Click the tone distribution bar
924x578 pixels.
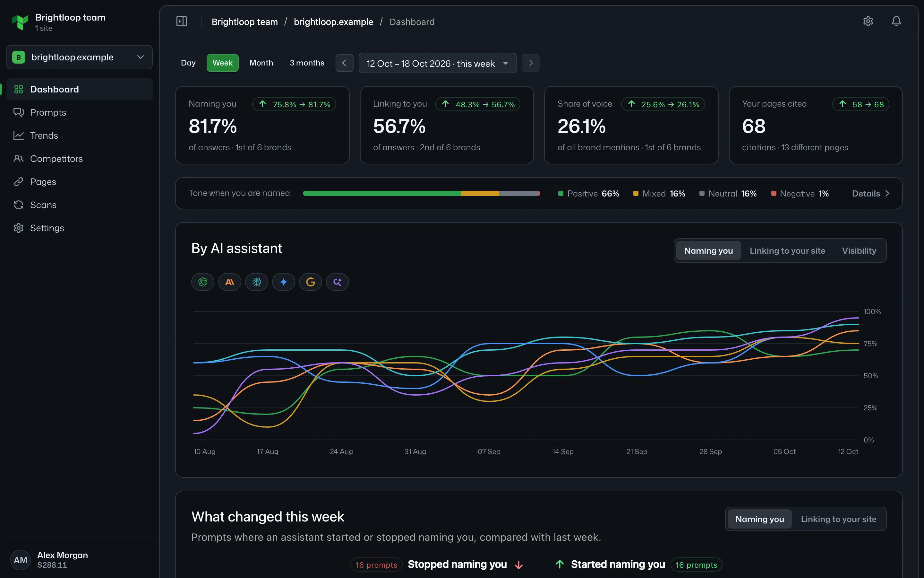pyautogui.click(x=422, y=193)
